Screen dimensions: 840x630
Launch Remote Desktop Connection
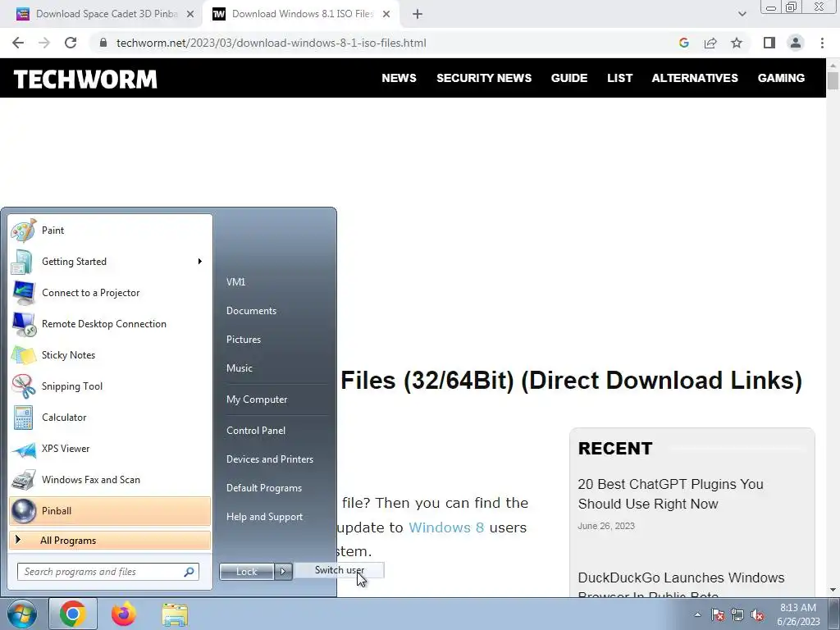(110, 323)
